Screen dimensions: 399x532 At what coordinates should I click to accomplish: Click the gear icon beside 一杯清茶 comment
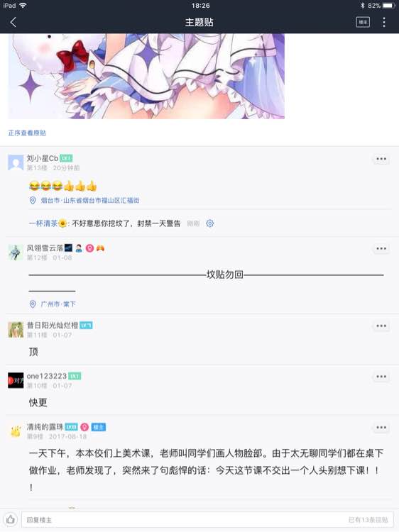coord(210,223)
